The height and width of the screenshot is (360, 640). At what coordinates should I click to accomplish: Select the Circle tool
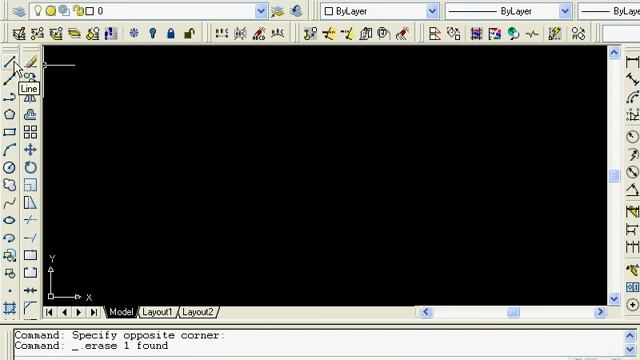coord(9,167)
